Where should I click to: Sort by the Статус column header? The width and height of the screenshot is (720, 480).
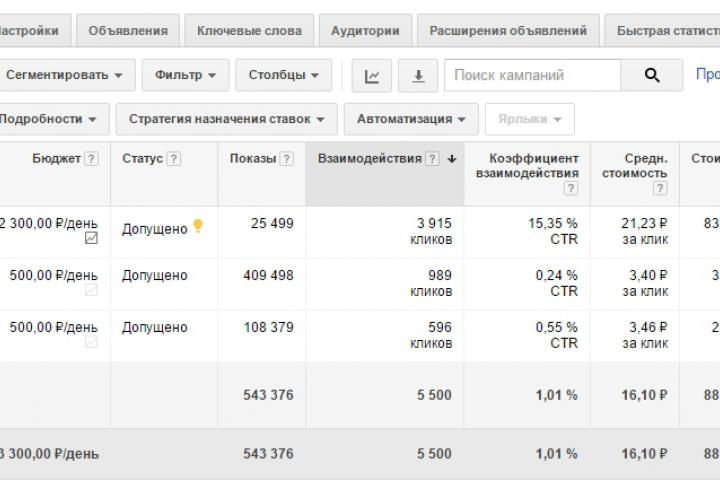coord(142,158)
